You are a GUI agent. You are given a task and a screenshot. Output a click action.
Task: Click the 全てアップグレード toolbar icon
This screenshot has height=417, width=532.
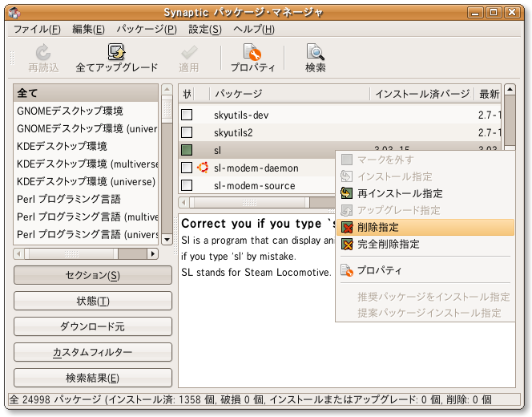pos(117,52)
